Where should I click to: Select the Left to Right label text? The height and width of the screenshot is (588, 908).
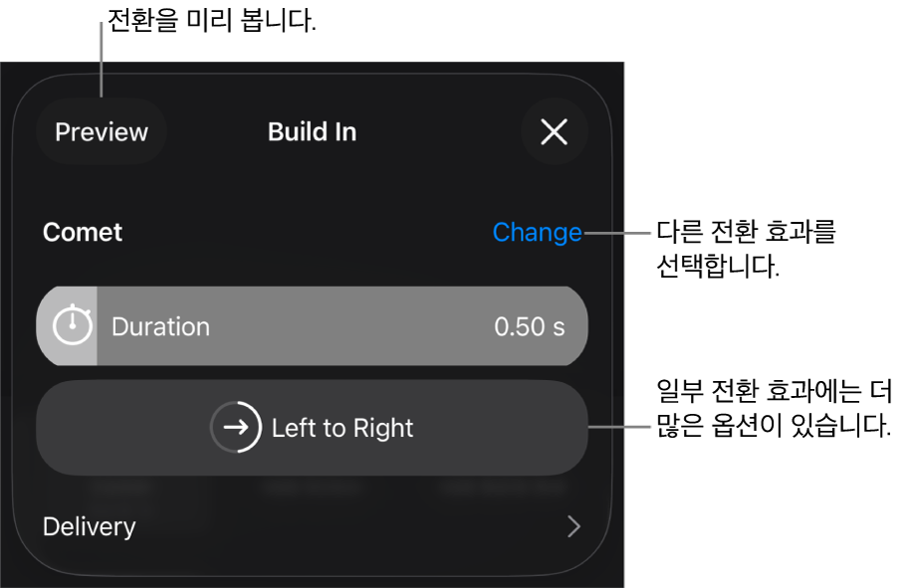342,429
